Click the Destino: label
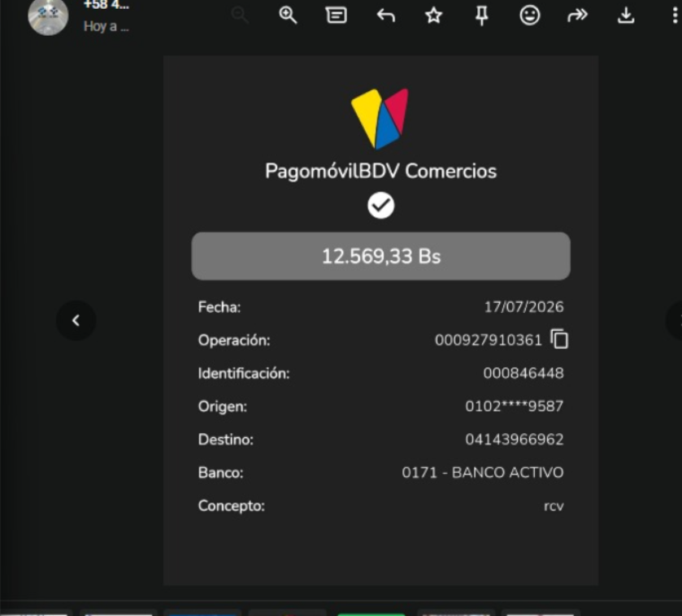 click(x=225, y=440)
